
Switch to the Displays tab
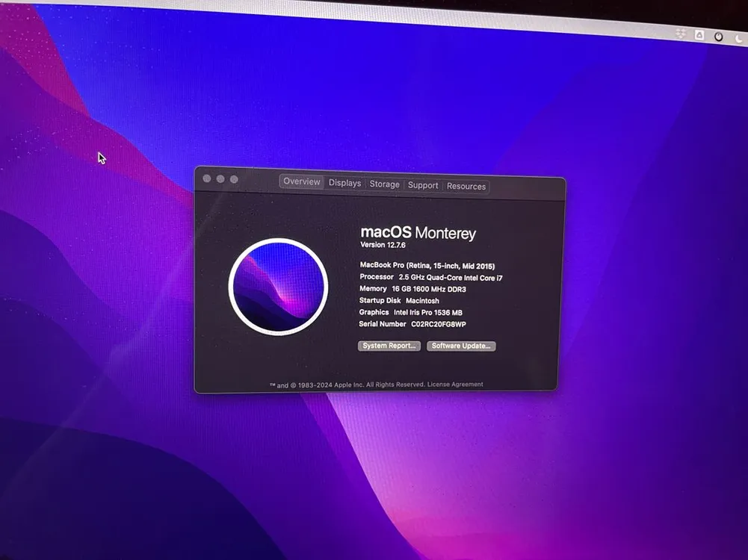345,183
